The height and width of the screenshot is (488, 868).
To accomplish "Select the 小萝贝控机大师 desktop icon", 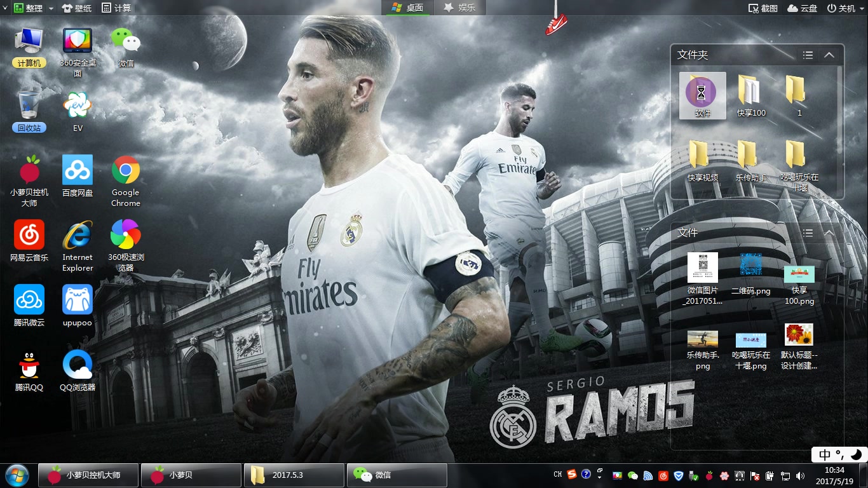I will point(29,181).
